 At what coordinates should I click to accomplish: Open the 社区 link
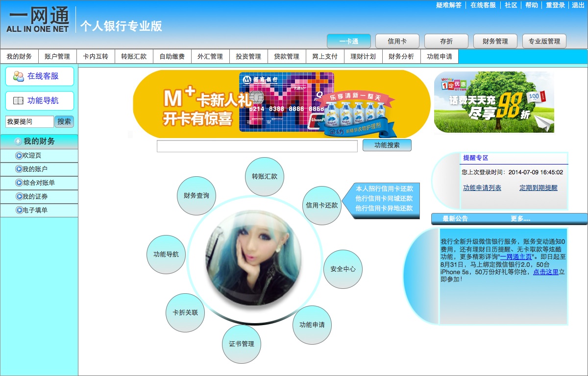[511, 5]
